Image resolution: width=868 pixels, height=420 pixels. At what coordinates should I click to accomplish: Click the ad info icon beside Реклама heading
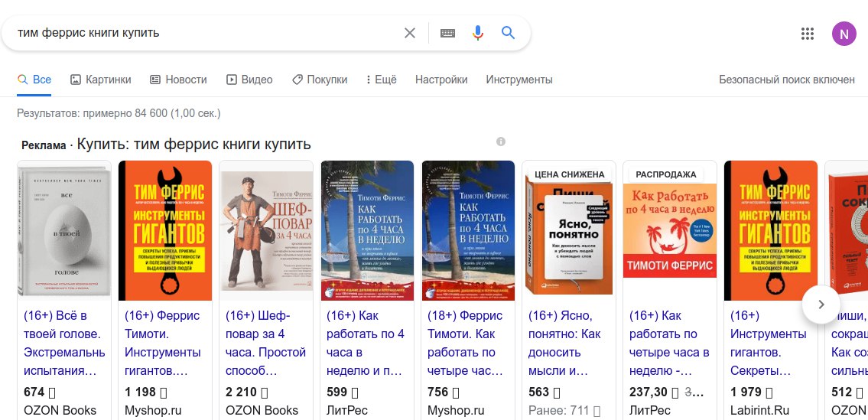[x=501, y=142]
